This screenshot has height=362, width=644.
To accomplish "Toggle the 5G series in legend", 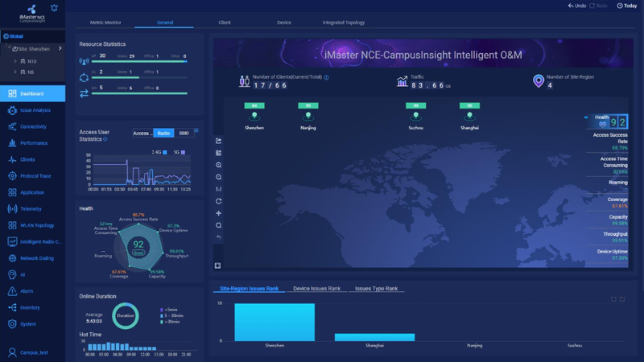I will pyautogui.click(x=179, y=152).
